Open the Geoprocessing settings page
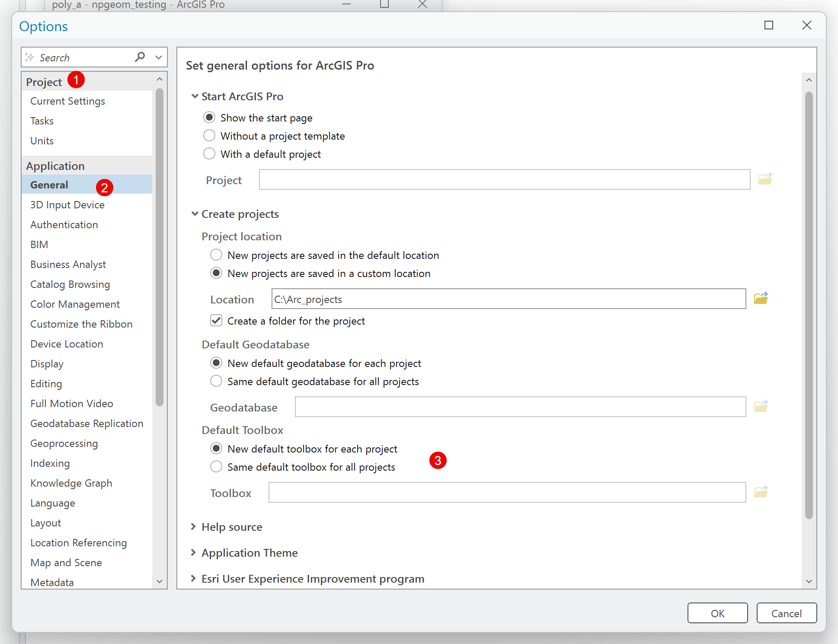838x644 pixels. 64,443
